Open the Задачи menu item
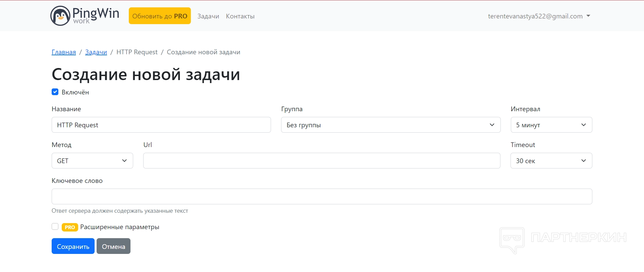Screen dimensions: 644x272 (x=208, y=16)
